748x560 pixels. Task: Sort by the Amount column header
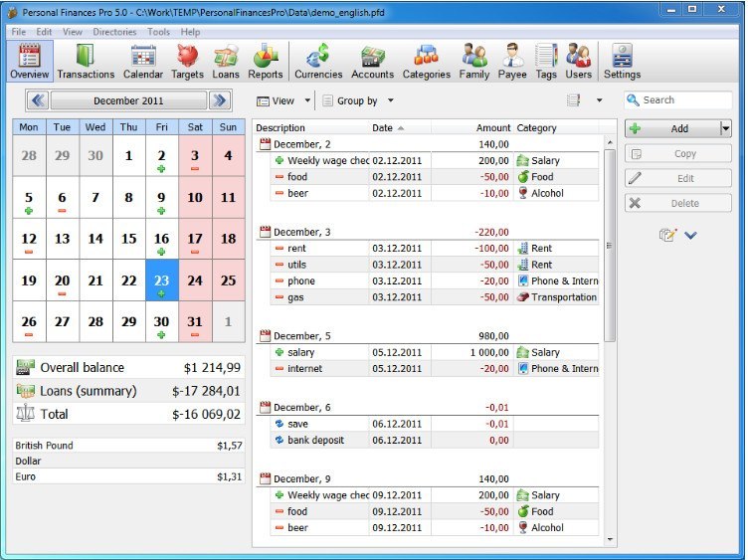[471, 128]
